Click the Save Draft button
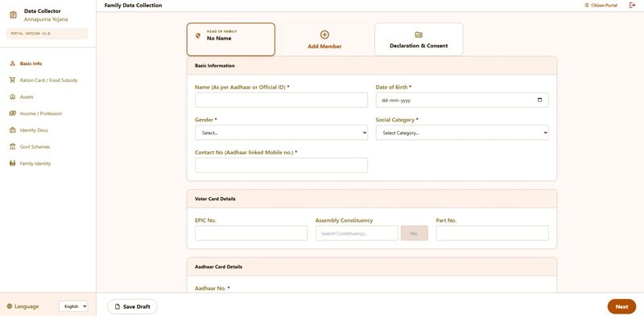 pos(132,306)
